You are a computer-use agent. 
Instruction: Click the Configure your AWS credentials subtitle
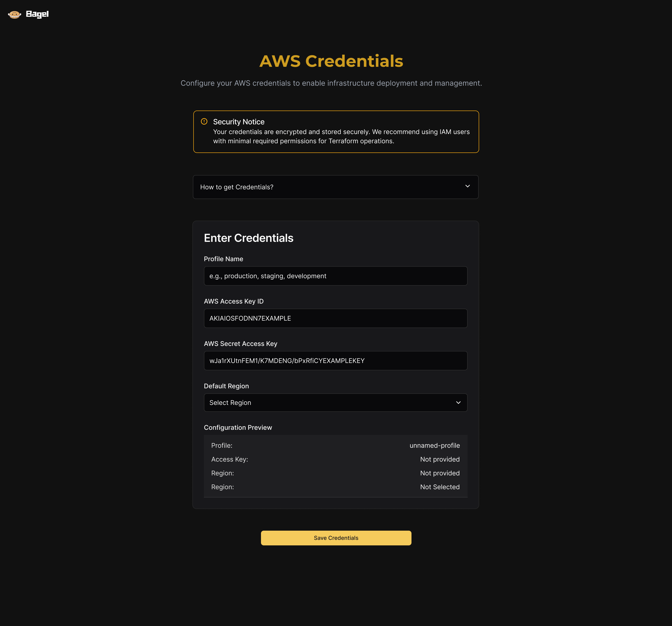[x=331, y=83]
